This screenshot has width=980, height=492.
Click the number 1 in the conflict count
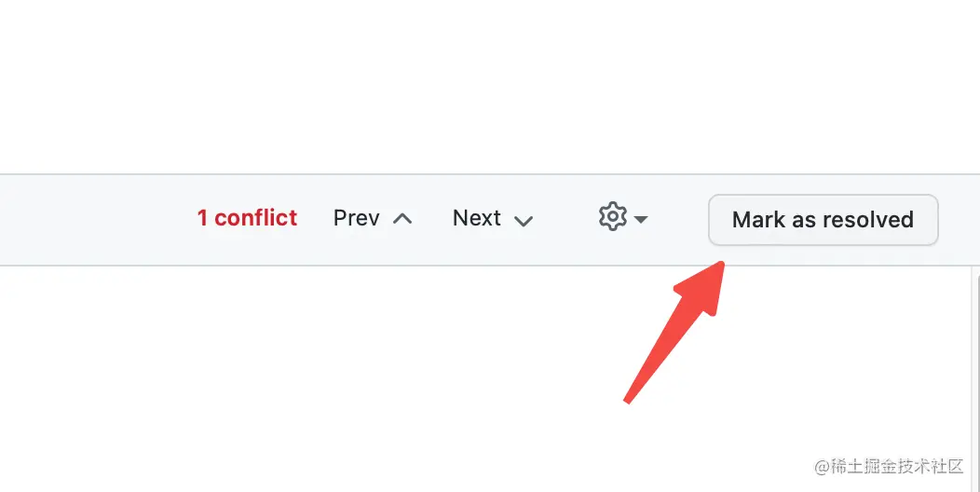[x=202, y=218]
